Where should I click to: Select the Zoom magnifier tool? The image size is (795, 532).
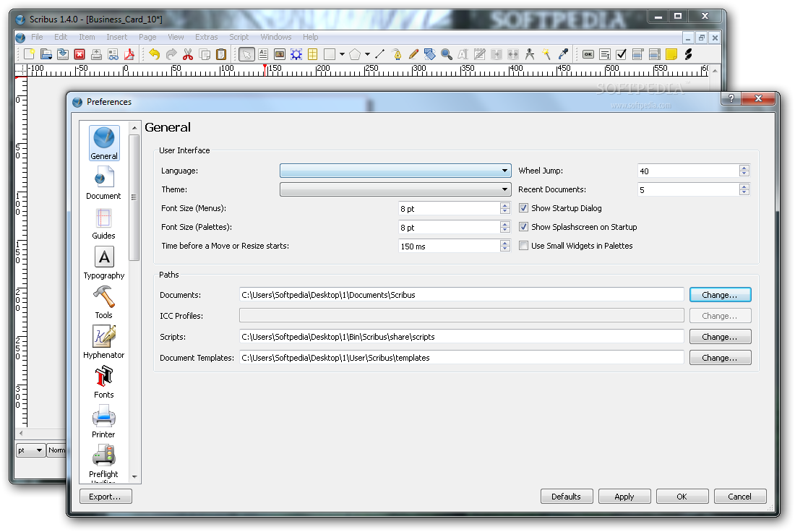(x=447, y=54)
